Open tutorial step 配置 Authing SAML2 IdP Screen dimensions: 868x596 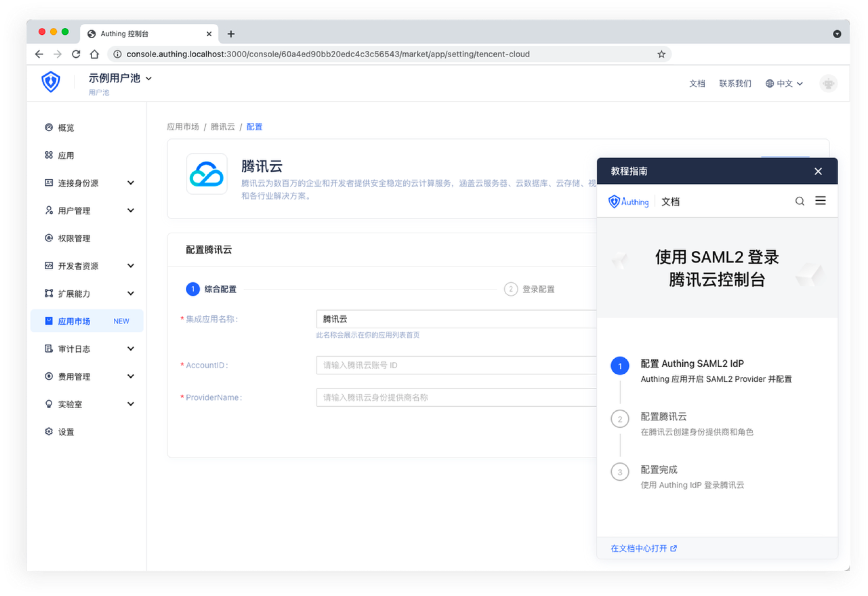701,371
